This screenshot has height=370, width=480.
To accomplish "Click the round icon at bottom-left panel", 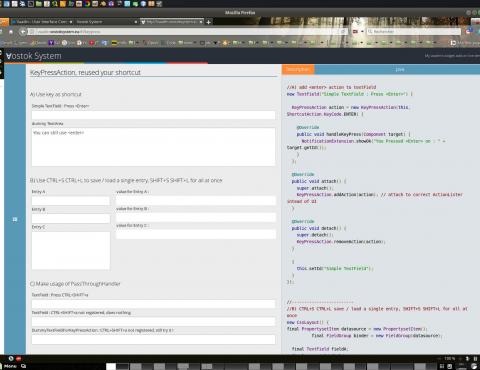I will tap(11, 359).
